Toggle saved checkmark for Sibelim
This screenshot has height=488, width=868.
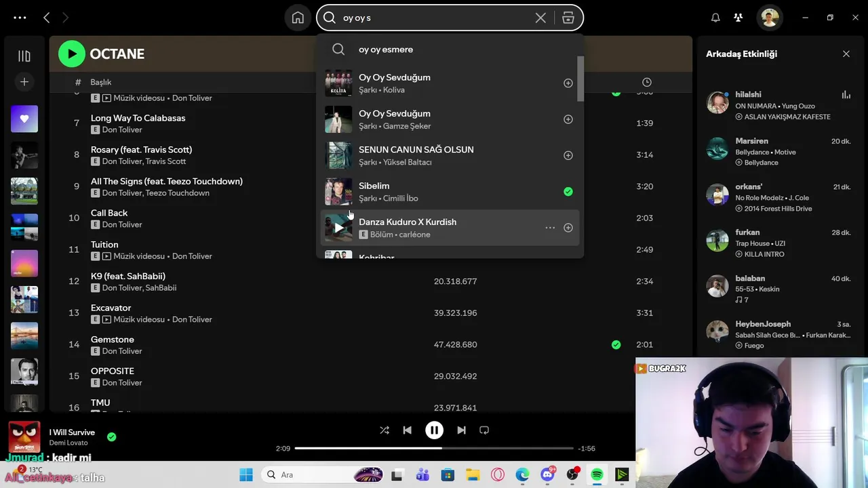[x=568, y=192]
